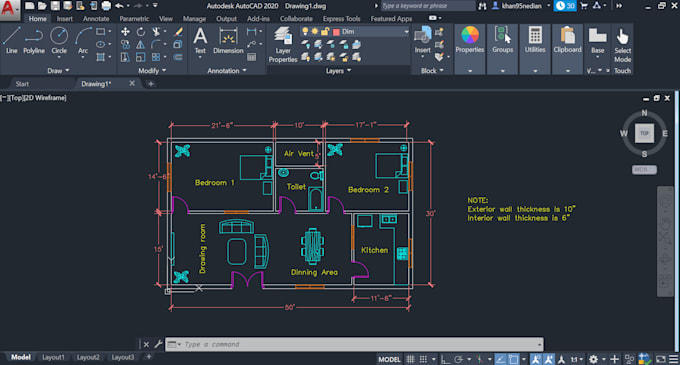Toggle auto-add annotation scales

pyautogui.click(x=549, y=359)
